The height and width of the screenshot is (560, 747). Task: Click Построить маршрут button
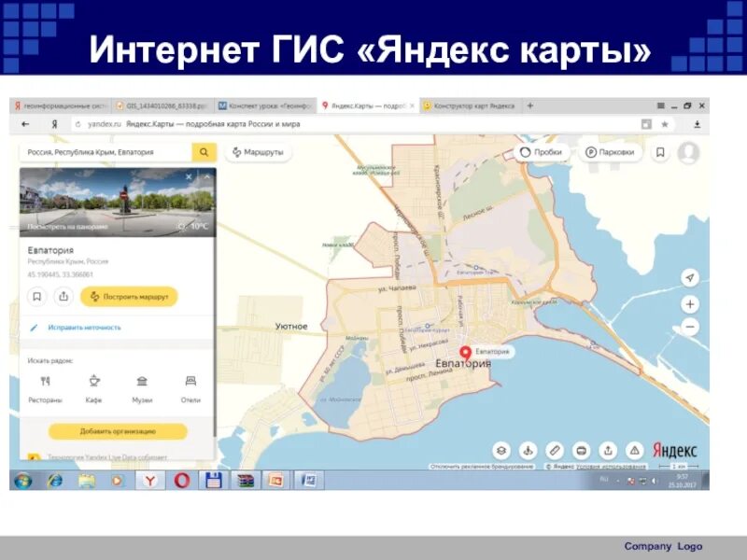click(129, 297)
